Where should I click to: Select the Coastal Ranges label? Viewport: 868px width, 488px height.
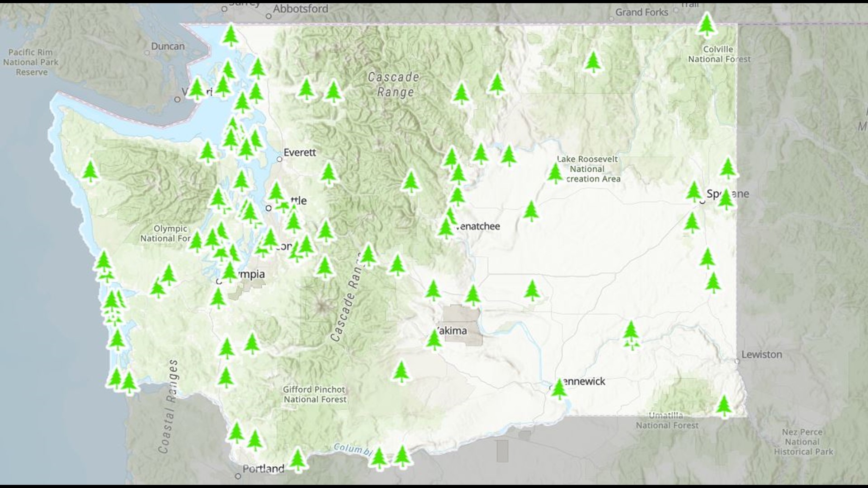click(169, 407)
